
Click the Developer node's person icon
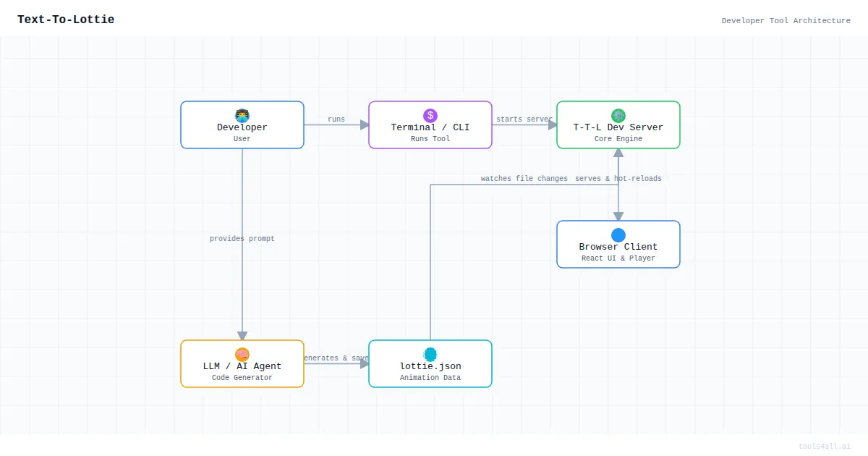coord(242,115)
